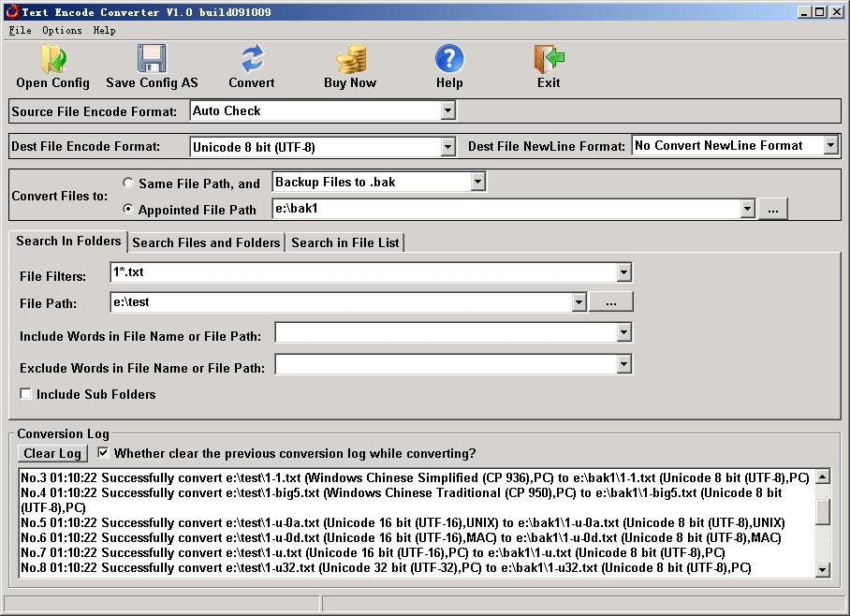
Task: Switch to the Search In Folders tab
Action: coord(68,241)
